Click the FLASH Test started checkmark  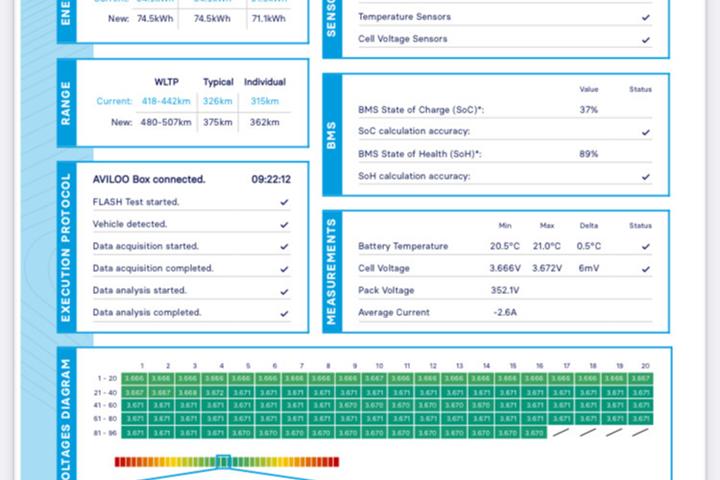[x=284, y=202]
